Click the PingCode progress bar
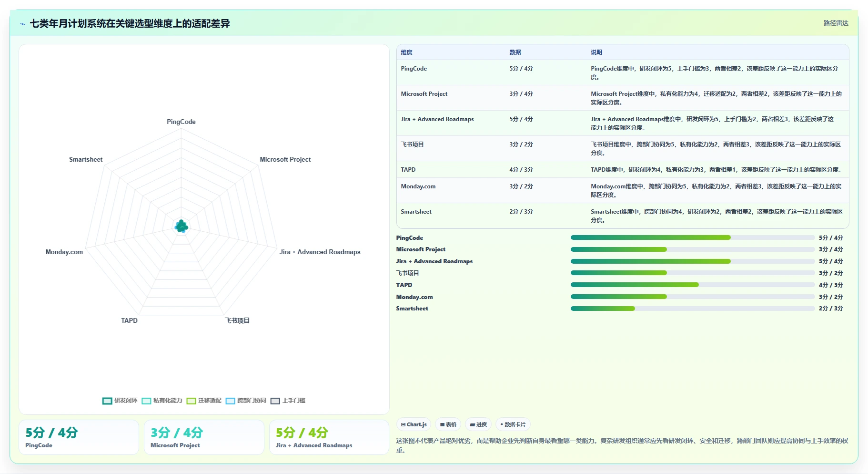 692,237
